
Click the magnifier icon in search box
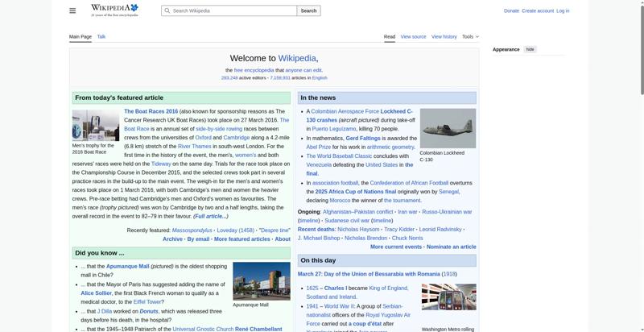coord(167,11)
